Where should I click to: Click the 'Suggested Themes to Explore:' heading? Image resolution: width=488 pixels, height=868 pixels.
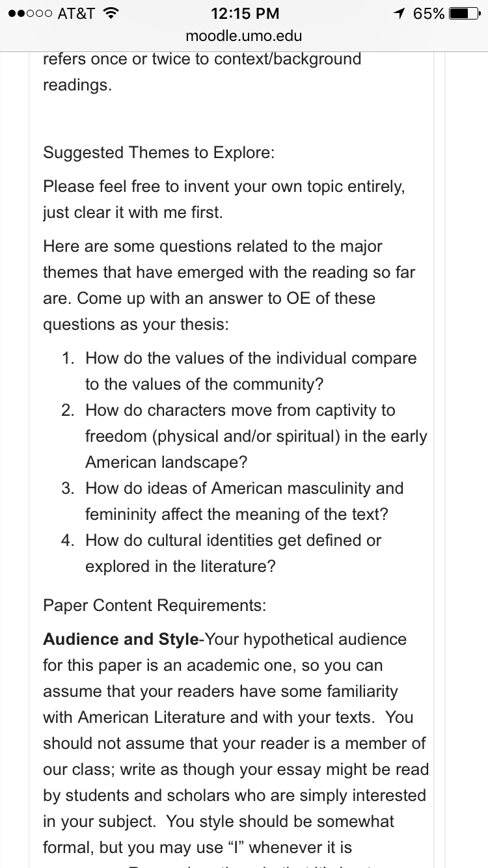pos(159,152)
